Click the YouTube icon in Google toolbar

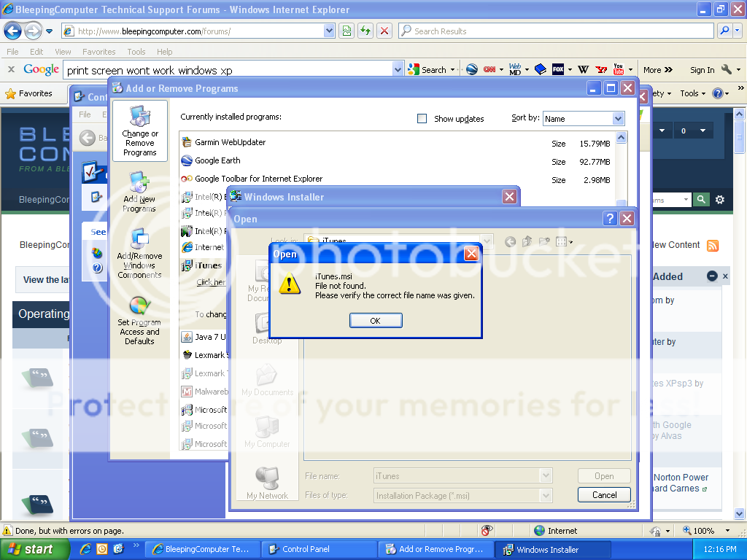pyautogui.click(x=619, y=70)
